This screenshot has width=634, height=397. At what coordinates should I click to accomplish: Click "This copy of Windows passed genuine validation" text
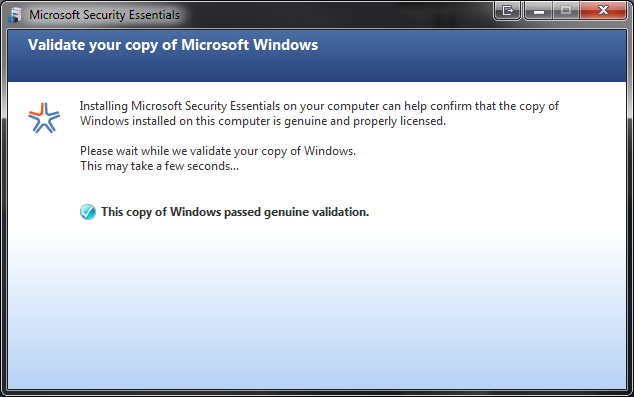235,212
